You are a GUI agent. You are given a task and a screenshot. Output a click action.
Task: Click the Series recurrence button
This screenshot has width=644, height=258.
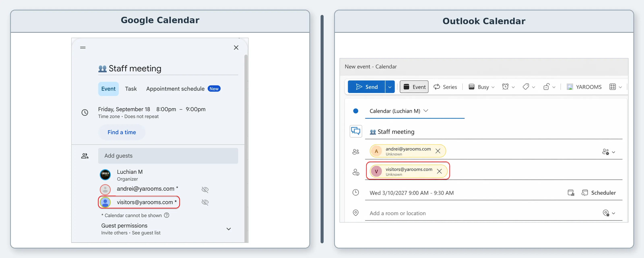click(445, 87)
